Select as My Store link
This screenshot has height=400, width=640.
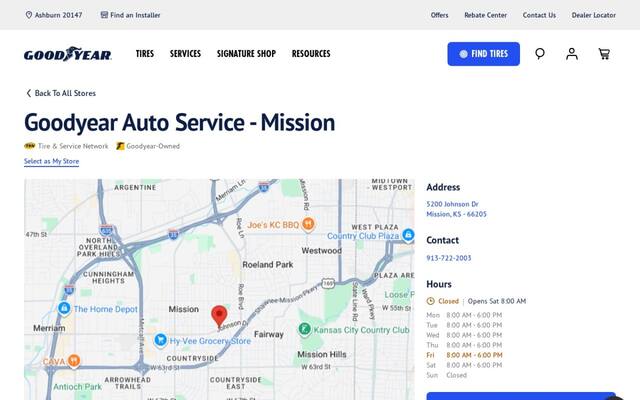(x=51, y=161)
